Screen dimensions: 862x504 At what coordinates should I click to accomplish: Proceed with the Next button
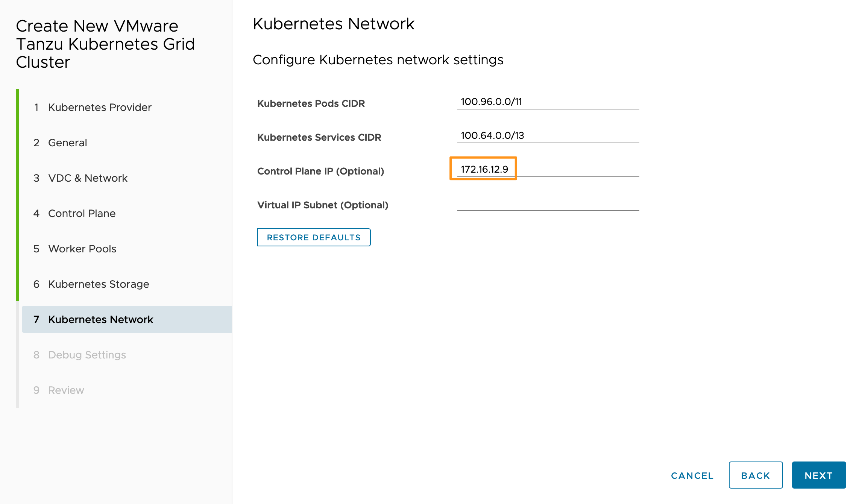pos(819,475)
